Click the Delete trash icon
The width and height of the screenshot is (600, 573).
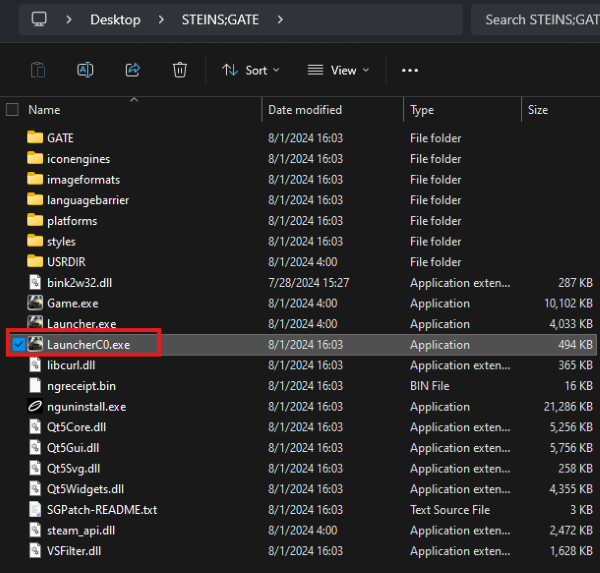click(x=180, y=70)
